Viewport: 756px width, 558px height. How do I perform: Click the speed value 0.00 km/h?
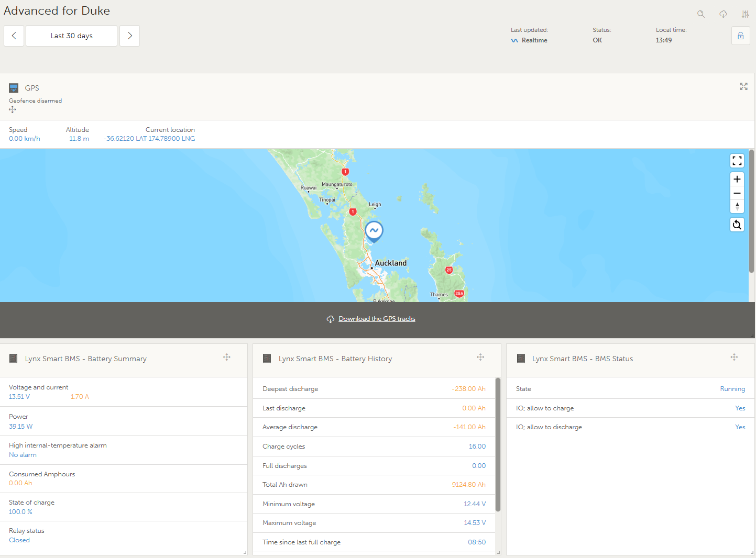[25, 139]
